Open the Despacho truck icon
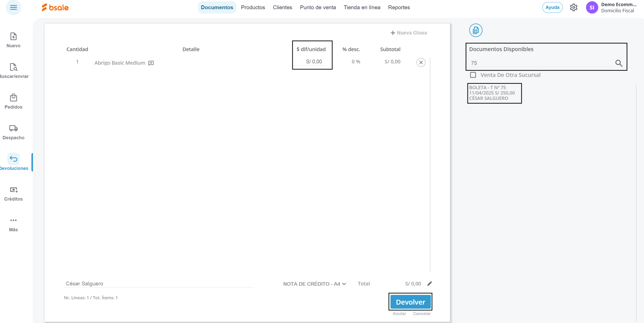Image resolution: width=644 pixels, height=323 pixels. tap(13, 129)
